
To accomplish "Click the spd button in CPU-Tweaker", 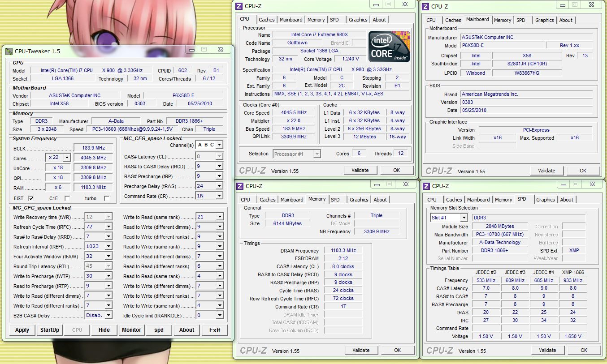I will coord(159,330).
